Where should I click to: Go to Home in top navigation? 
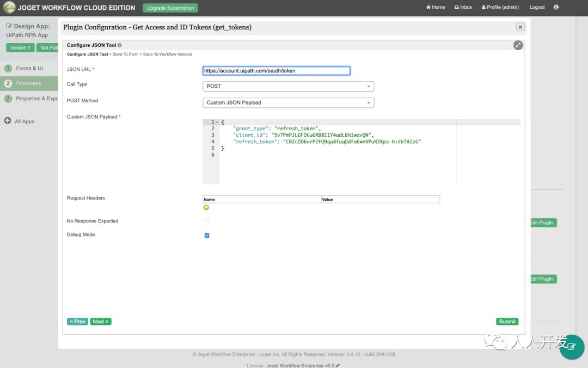click(436, 7)
